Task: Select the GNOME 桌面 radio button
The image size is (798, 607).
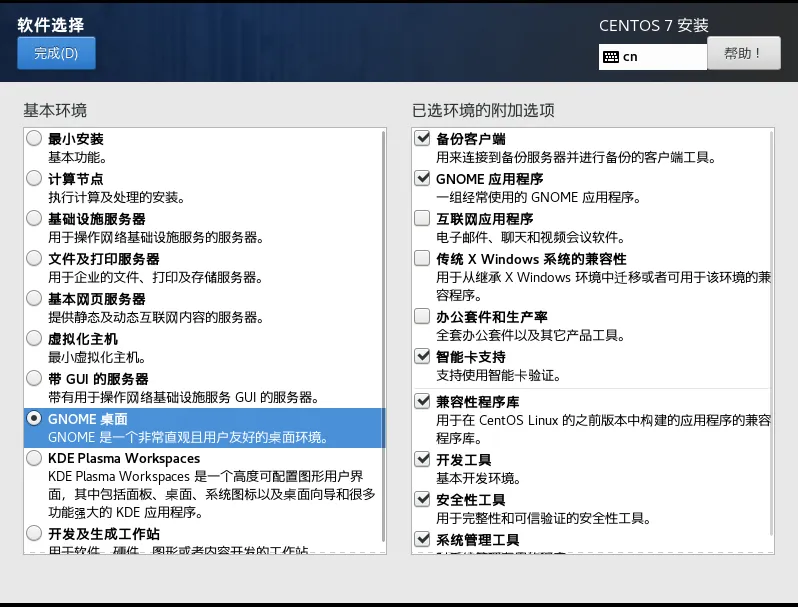Action: pos(34,418)
